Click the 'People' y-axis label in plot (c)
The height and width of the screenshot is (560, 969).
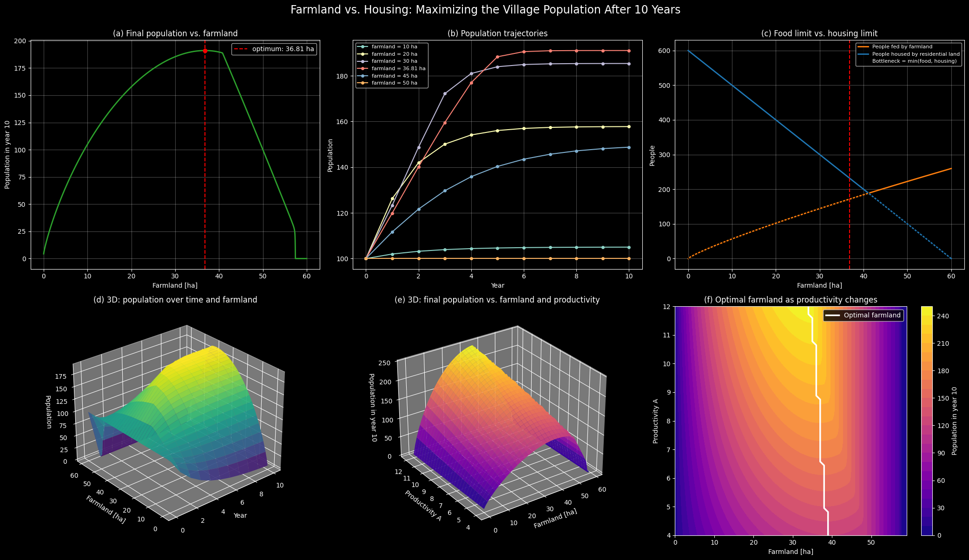(x=652, y=155)
